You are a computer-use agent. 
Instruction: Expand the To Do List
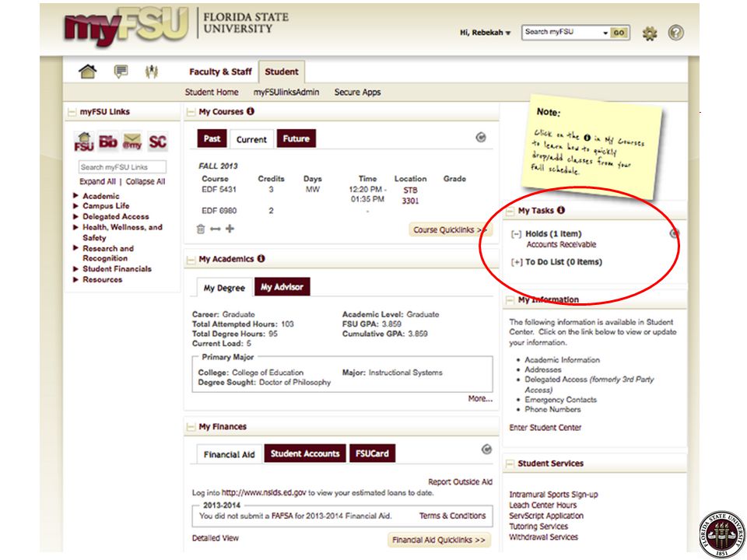point(517,262)
